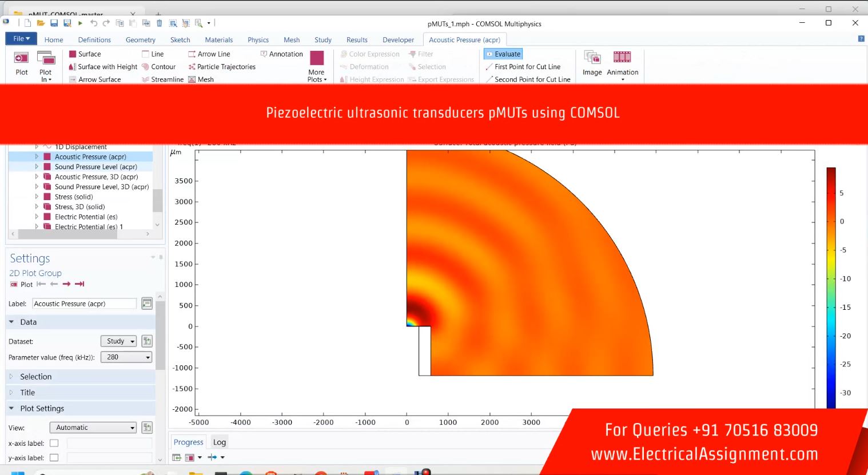Redo the last undone action
This screenshot has width=868, height=475.
click(106, 23)
